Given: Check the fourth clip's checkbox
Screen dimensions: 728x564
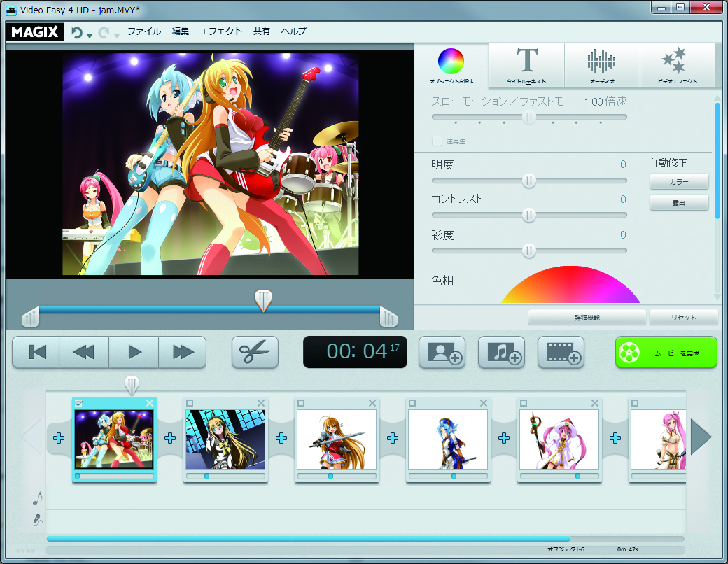Looking at the screenshot, I should [412, 403].
